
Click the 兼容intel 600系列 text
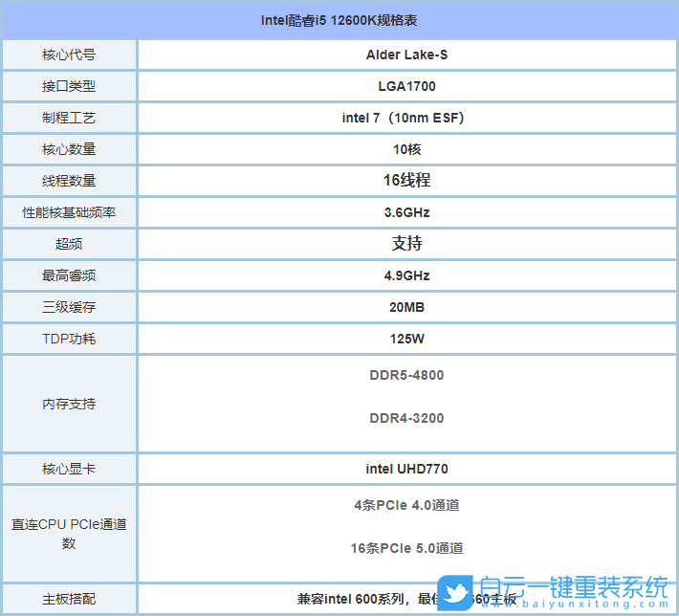tap(350, 600)
